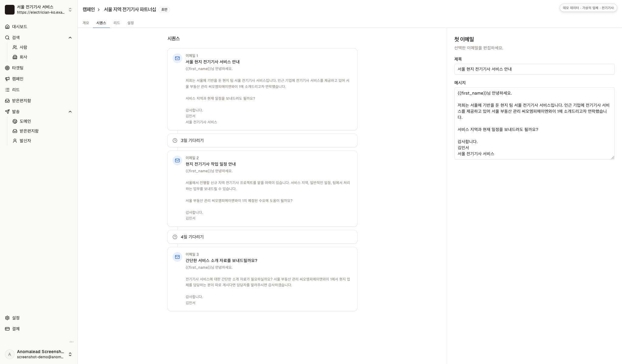Click the 데모 데이터 badge
Image resolution: width=622 pixels, height=364 pixels.
click(588, 8)
